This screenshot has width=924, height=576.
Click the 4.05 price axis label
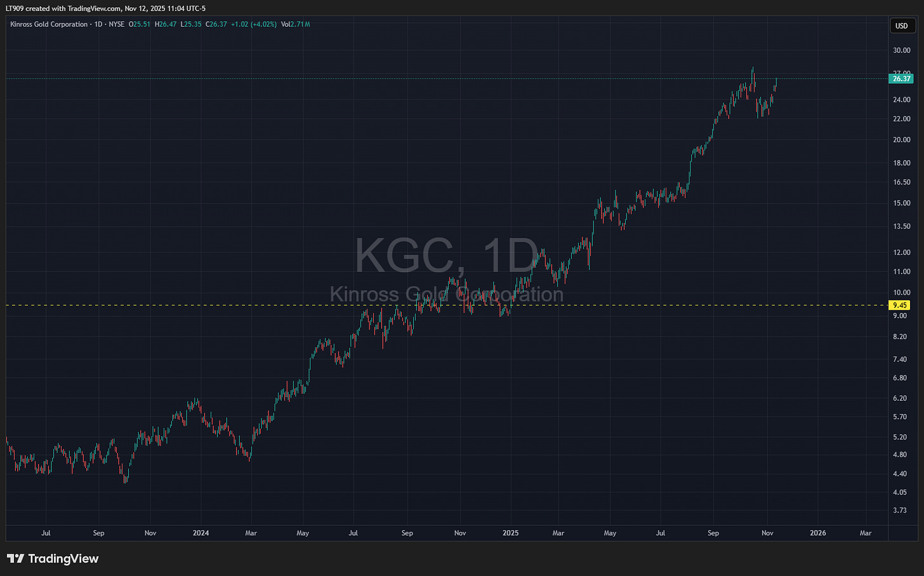click(x=900, y=492)
